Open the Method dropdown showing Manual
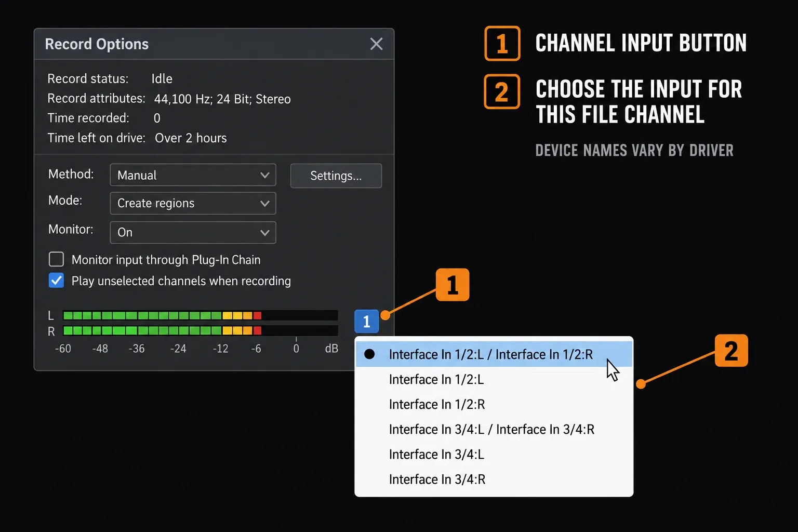This screenshot has height=532, width=798. (x=193, y=175)
